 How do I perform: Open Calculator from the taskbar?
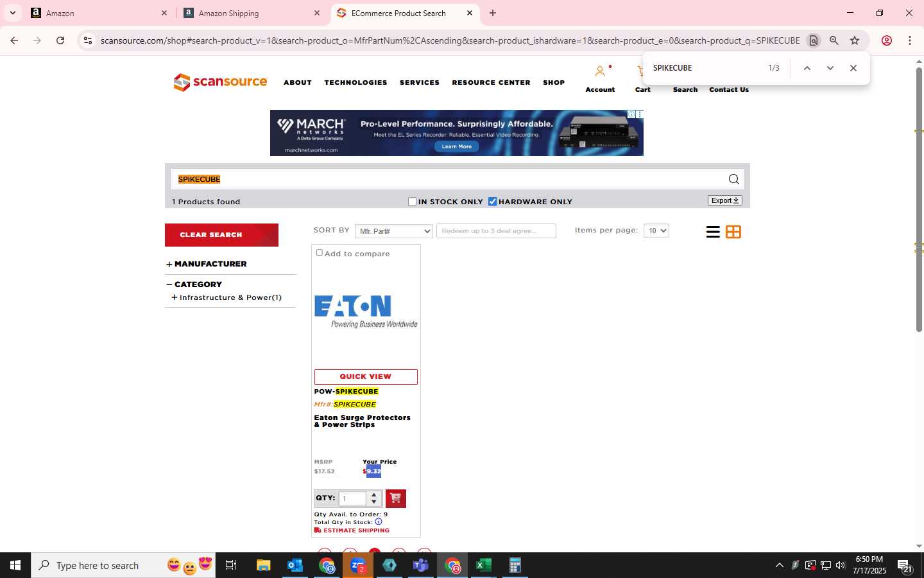click(515, 565)
